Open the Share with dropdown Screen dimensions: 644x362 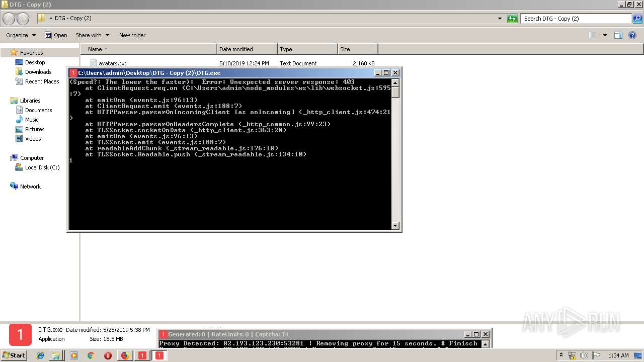[x=92, y=35]
